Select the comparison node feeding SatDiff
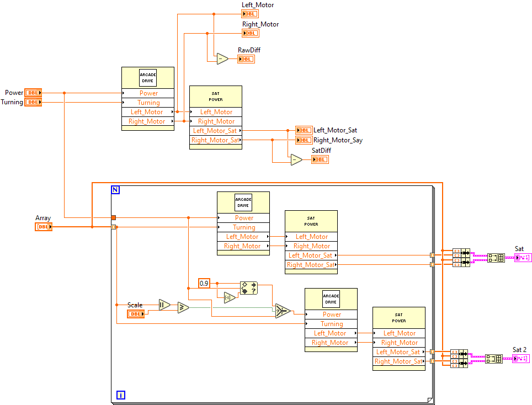 point(296,159)
